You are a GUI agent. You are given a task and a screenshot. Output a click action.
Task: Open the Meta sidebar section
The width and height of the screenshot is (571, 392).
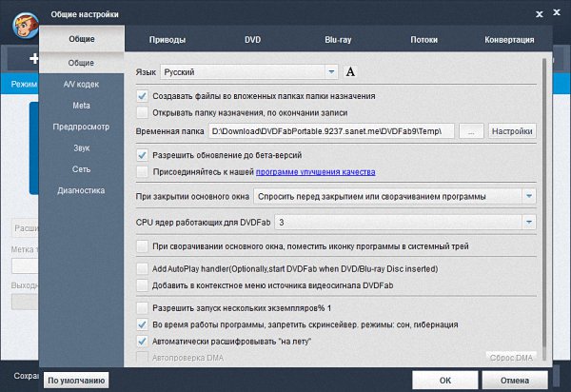click(x=81, y=106)
